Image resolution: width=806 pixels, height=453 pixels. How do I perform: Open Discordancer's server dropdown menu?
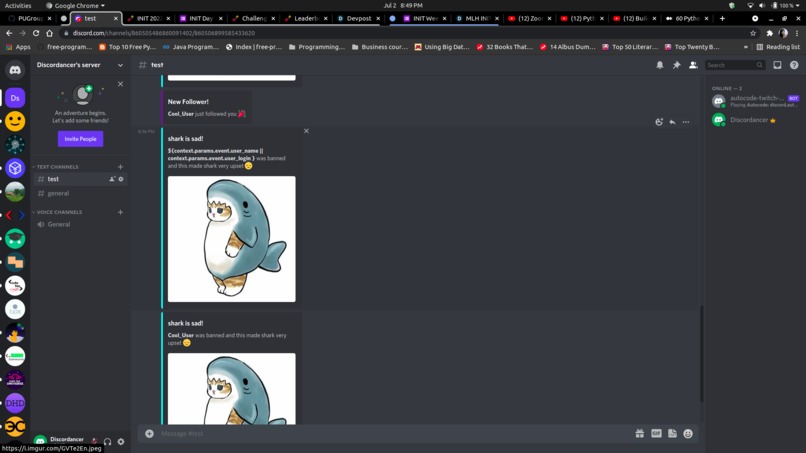pos(80,65)
